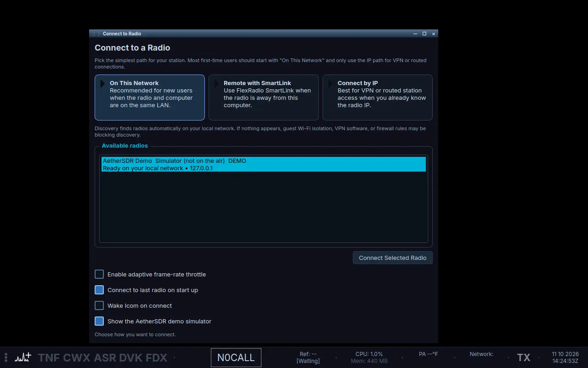This screenshot has width=588, height=368.
Task: Uncheck Connect to last radio on start up
Action: [x=99, y=290]
